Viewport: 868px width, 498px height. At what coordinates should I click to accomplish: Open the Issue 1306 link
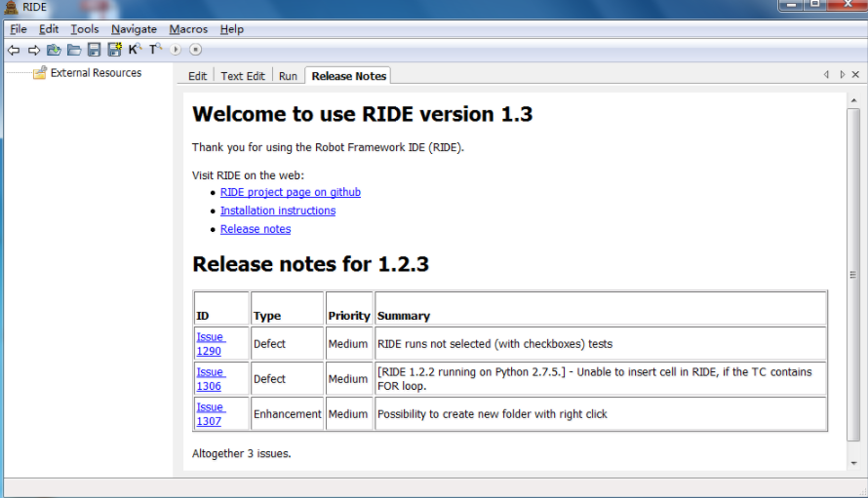click(210, 379)
